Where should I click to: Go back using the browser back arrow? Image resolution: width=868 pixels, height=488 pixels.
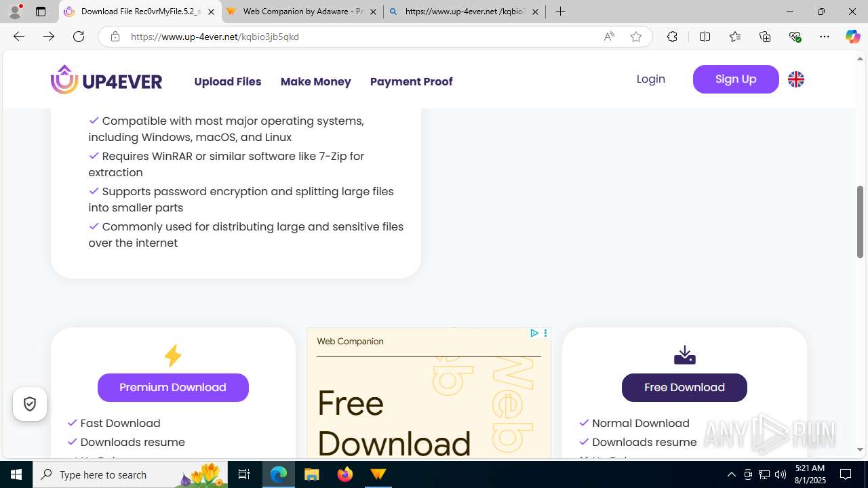[x=19, y=37]
